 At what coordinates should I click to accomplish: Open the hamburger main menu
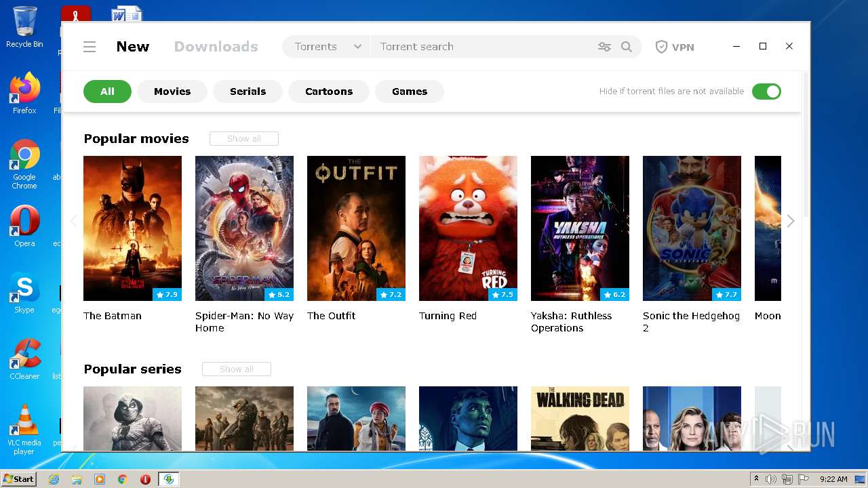[x=90, y=47]
